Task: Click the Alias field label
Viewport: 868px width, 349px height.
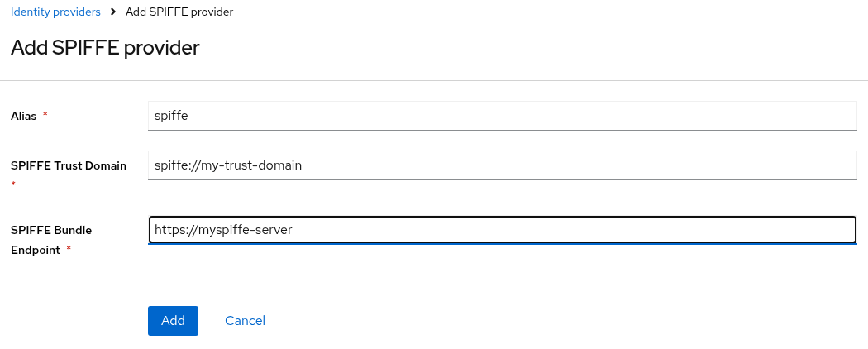Action: pyautogui.click(x=24, y=117)
